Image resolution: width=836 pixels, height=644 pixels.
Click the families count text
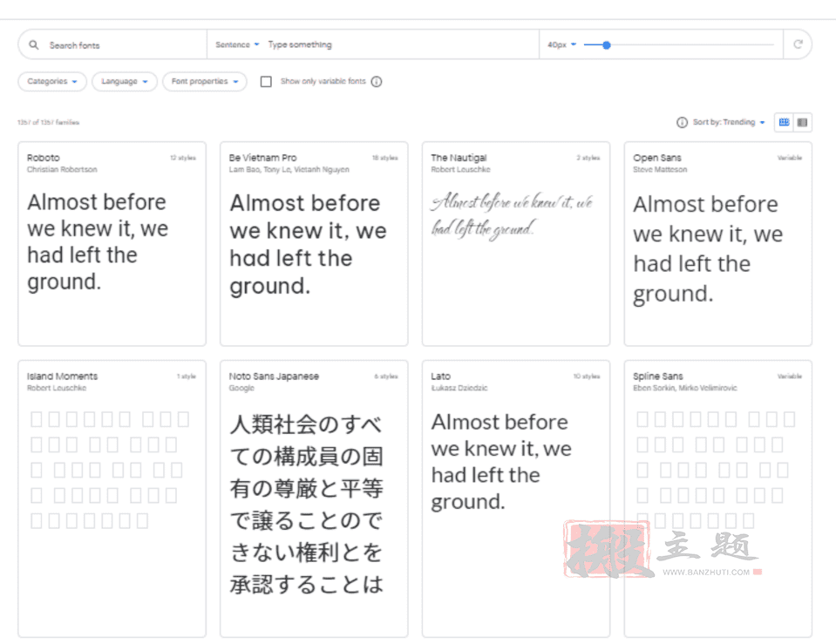click(49, 122)
